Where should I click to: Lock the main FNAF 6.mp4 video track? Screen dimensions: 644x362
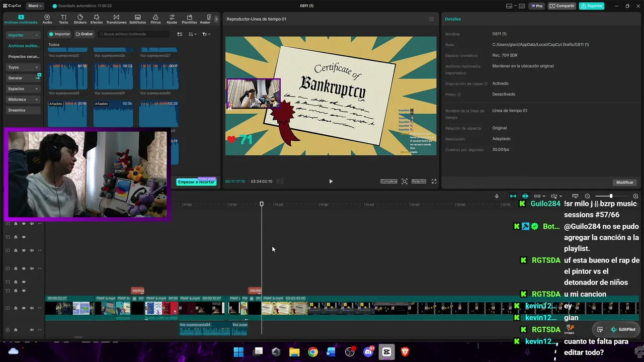(x=16, y=308)
